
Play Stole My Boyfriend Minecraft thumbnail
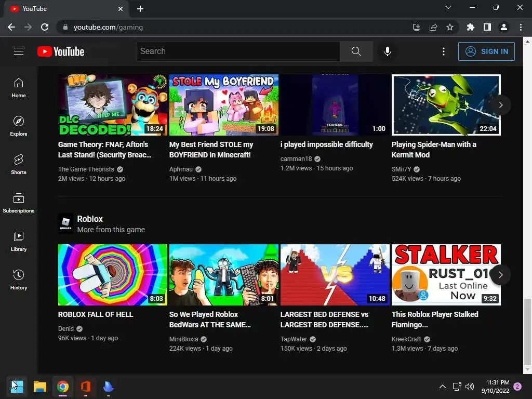click(x=224, y=105)
